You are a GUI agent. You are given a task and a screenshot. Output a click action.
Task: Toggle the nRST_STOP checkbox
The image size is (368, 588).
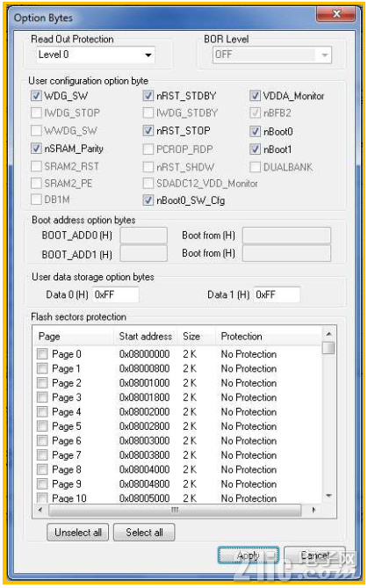148,131
